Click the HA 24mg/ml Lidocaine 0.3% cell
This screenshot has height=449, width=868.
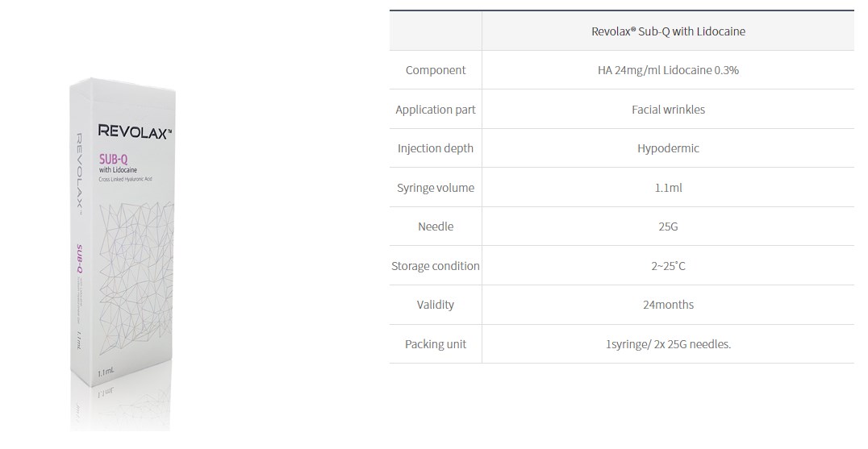(668, 70)
